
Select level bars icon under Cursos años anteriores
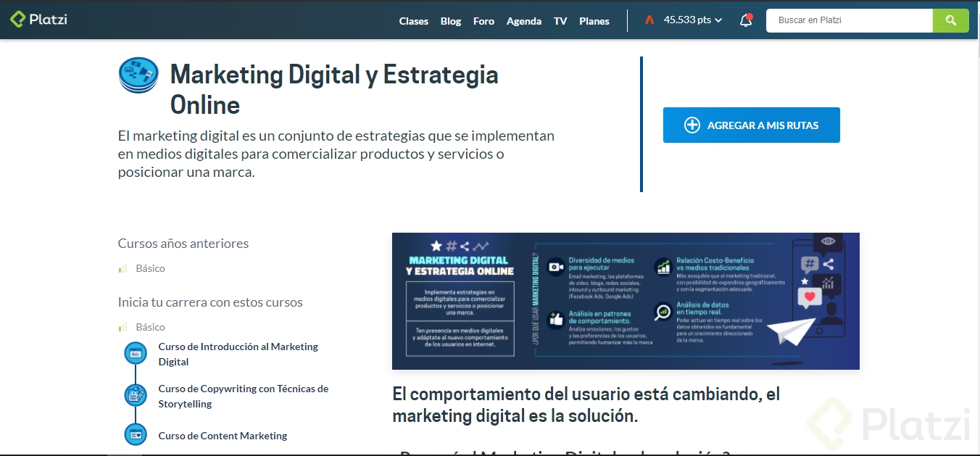pos(122,268)
